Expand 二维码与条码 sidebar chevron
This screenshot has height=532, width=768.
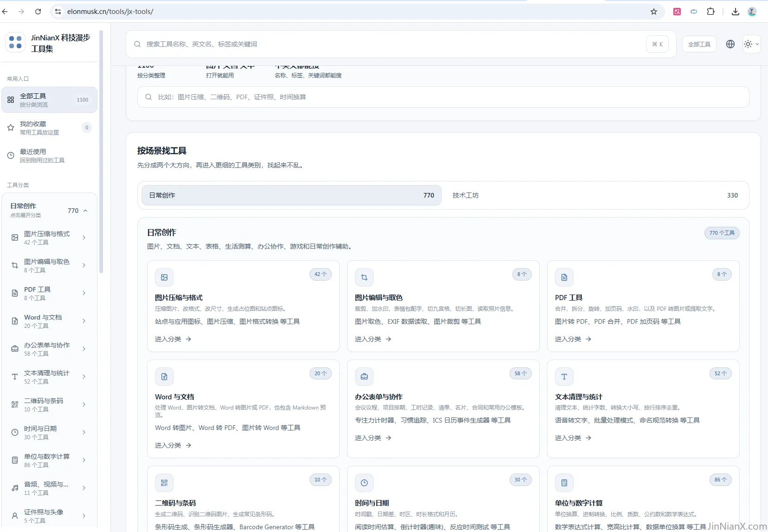point(84,404)
